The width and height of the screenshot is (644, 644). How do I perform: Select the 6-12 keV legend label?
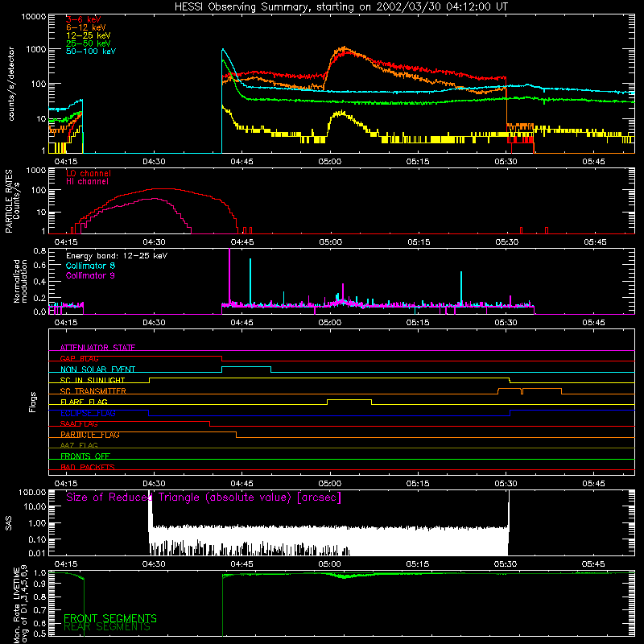(85, 27)
